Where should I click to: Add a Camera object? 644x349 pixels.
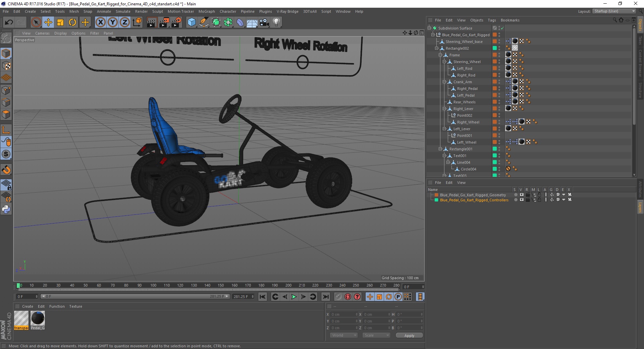pyautogui.click(x=264, y=22)
